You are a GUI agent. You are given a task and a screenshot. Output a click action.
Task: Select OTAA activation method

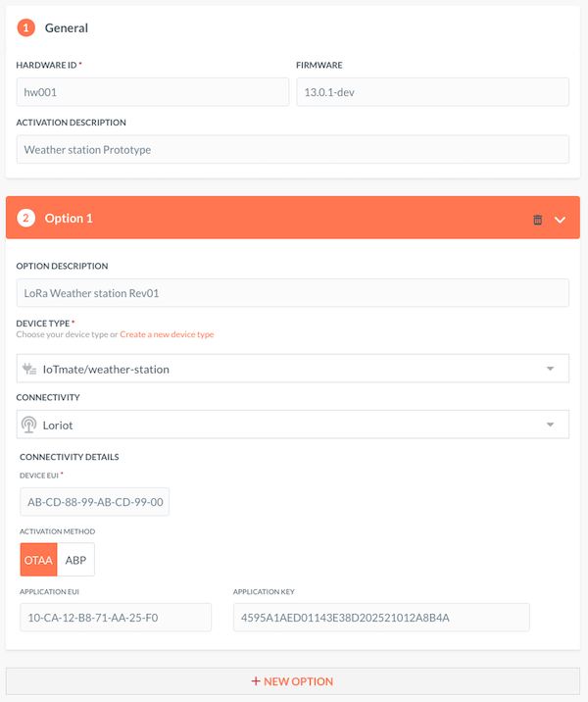[x=39, y=559]
